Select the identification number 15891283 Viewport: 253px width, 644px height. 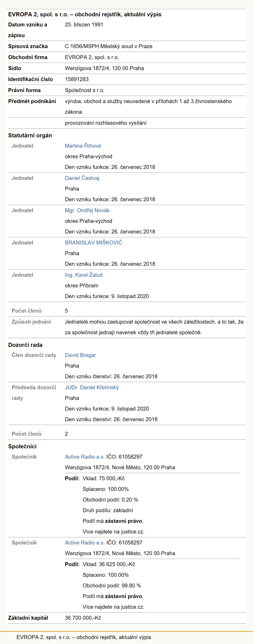click(77, 79)
